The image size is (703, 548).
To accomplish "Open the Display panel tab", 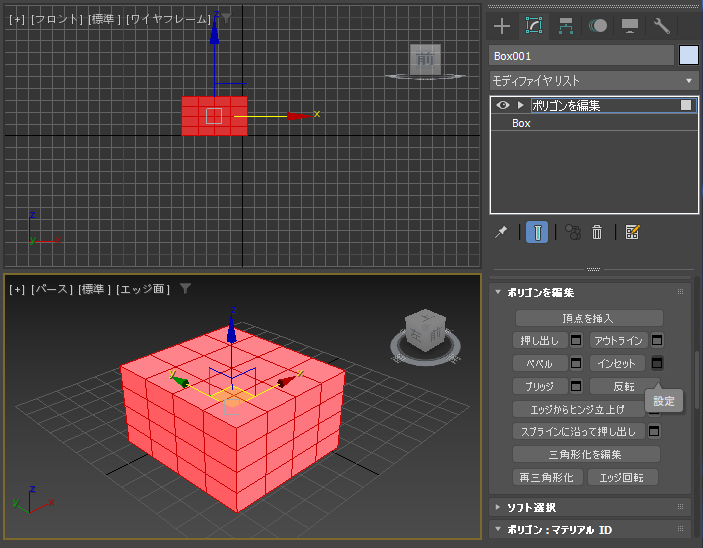I will tap(629, 26).
